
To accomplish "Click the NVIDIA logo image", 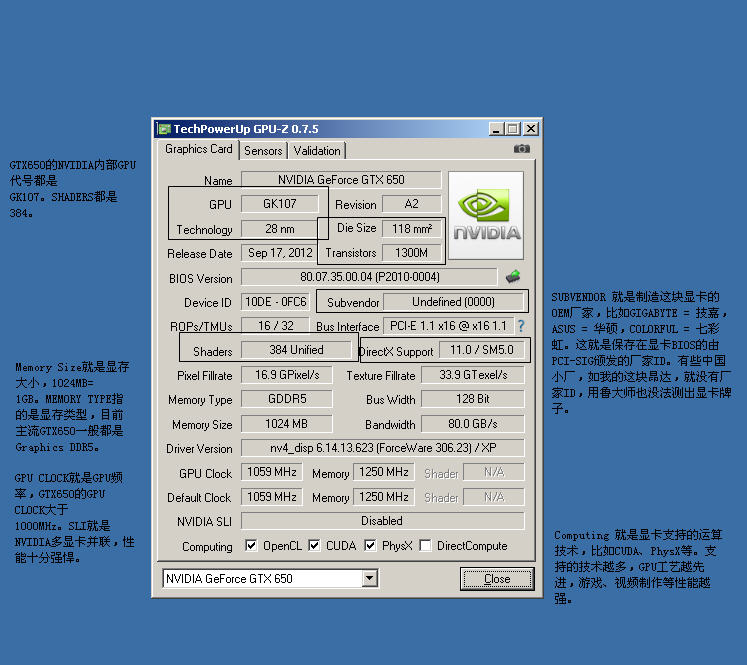I will (486, 215).
